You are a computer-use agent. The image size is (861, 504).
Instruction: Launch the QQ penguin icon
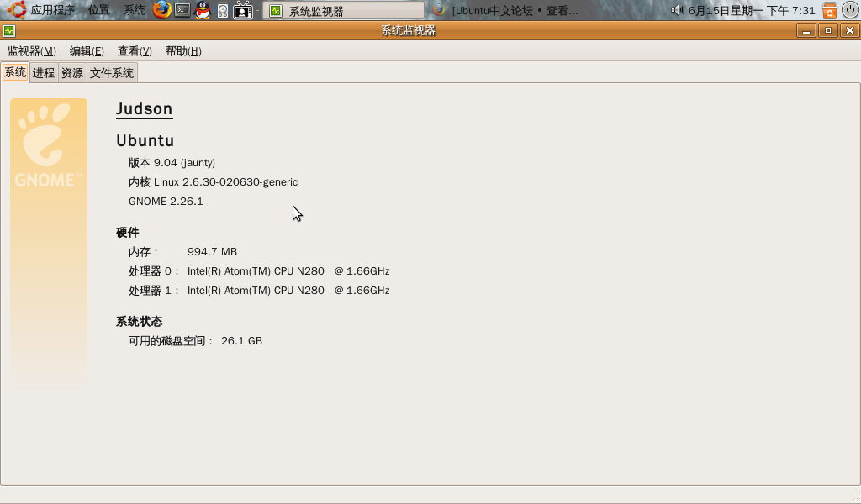[x=203, y=10]
